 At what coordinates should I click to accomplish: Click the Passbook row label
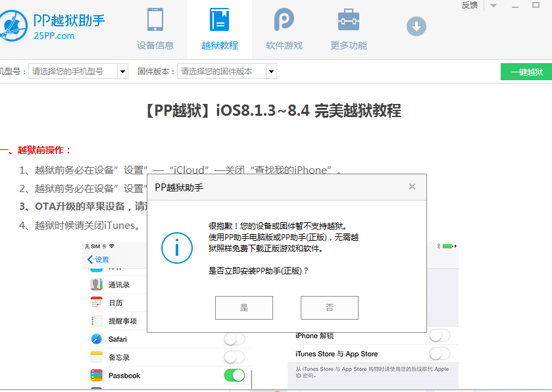[x=124, y=376]
